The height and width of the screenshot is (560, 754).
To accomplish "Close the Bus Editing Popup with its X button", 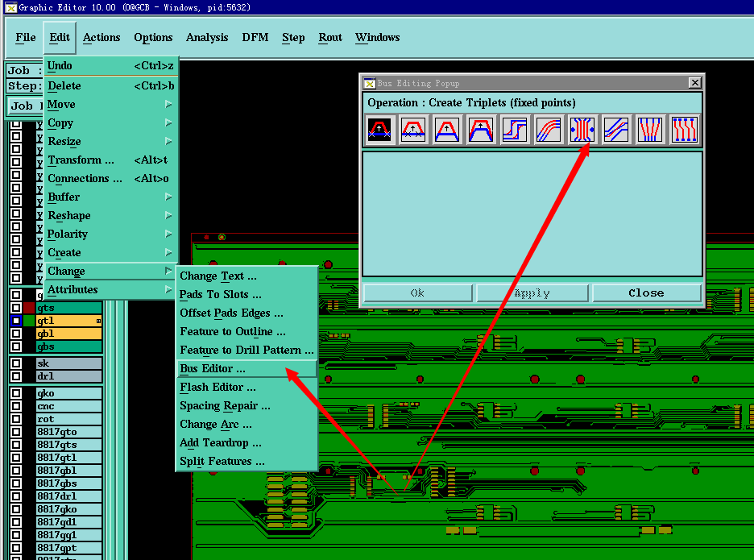I will pyautogui.click(x=695, y=83).
